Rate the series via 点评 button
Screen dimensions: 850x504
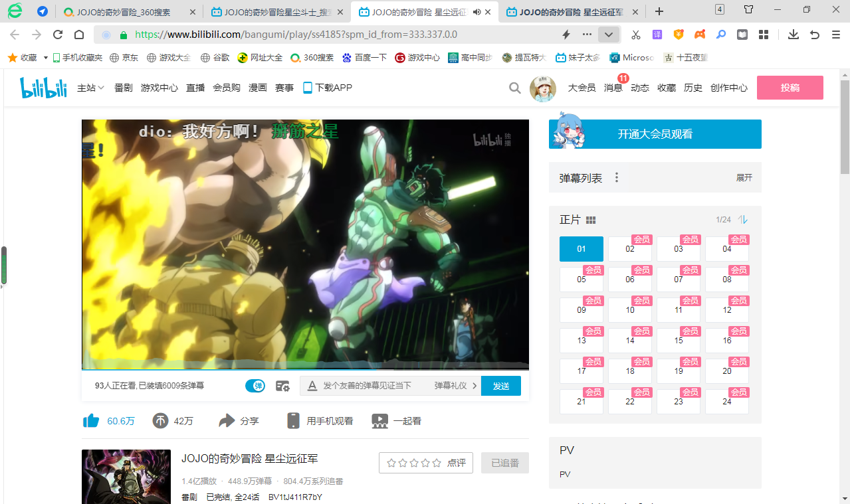pyautogui.click(x=457, y=463)
